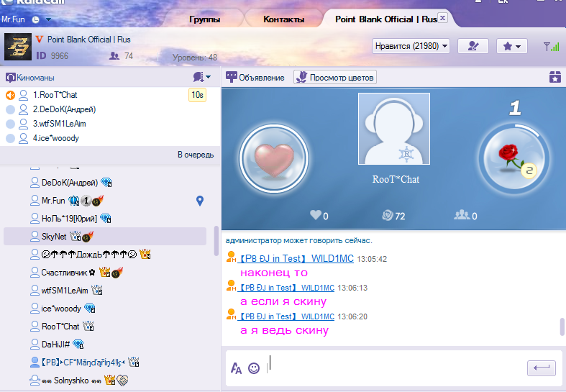
Task: Click Просмотр цветов button
Action: tap(335, 77)
